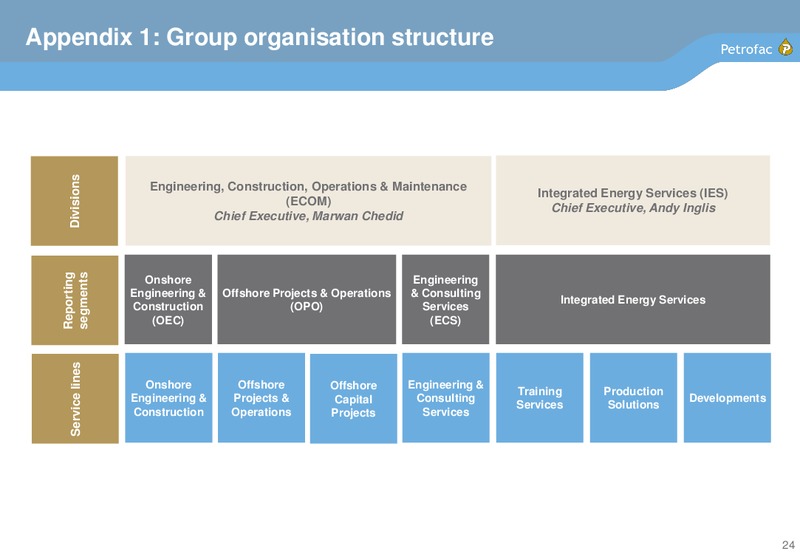Click the page number 24
800x554 pixels.
788,544
